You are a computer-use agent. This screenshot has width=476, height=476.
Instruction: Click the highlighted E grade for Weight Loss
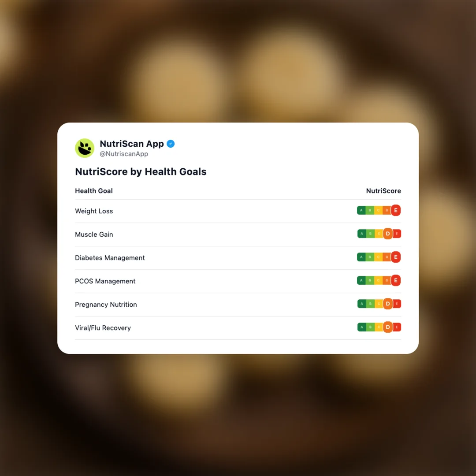point(396,211)
